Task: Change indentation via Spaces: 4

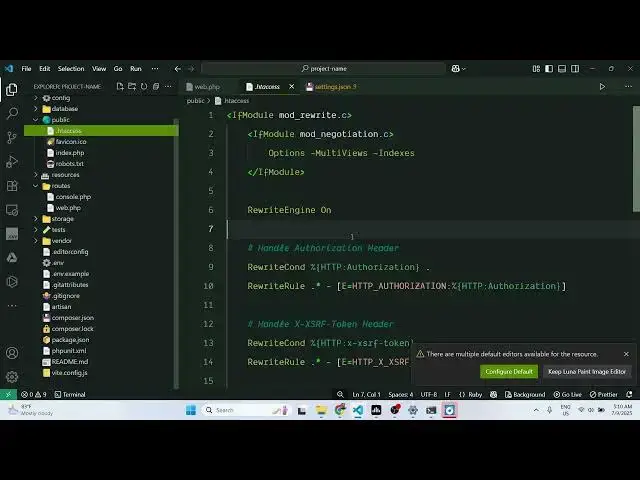Action: click(x=400, y=394)
